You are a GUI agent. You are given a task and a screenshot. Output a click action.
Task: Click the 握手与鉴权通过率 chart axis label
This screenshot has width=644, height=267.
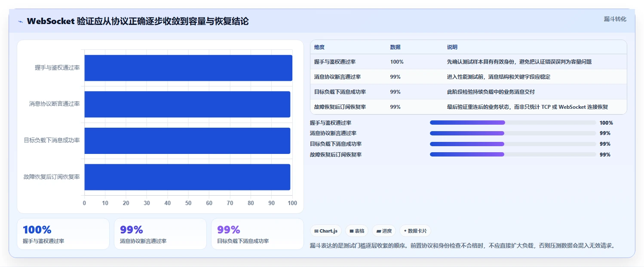pyautogui.click(x=57, y=68)
